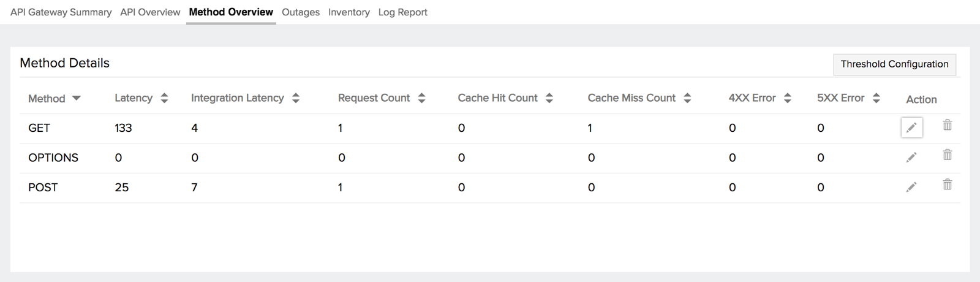The image size is (980, 282).
Task: Delete the GET method row
Action: (947, 125)
